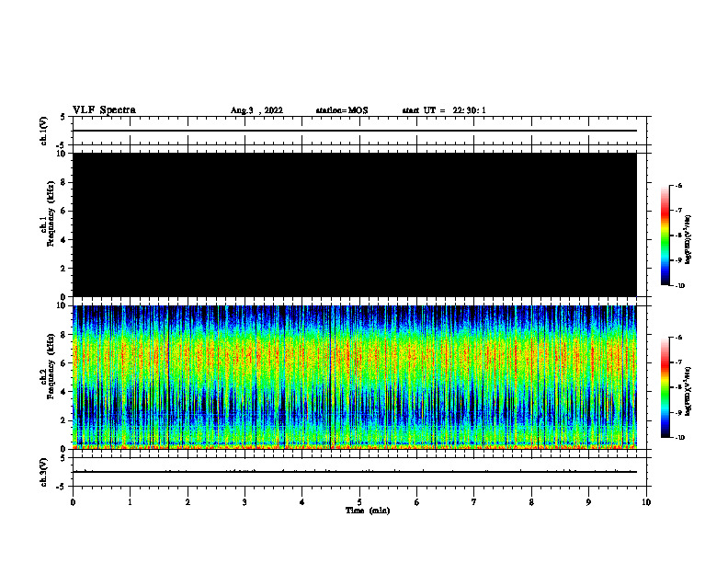Click the colorful ch.2 spectrogram panel
Viewport: 728px width, 563px height.
pos(355,377)
